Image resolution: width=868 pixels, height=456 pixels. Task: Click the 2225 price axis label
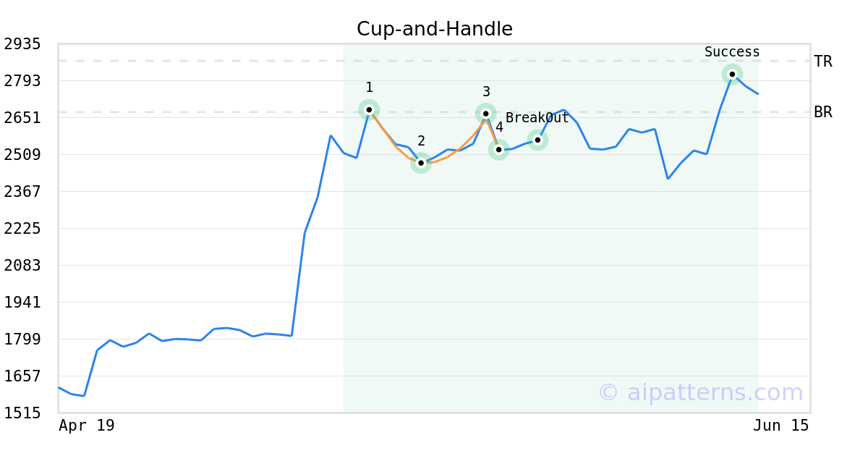click(x=22, y=229)
